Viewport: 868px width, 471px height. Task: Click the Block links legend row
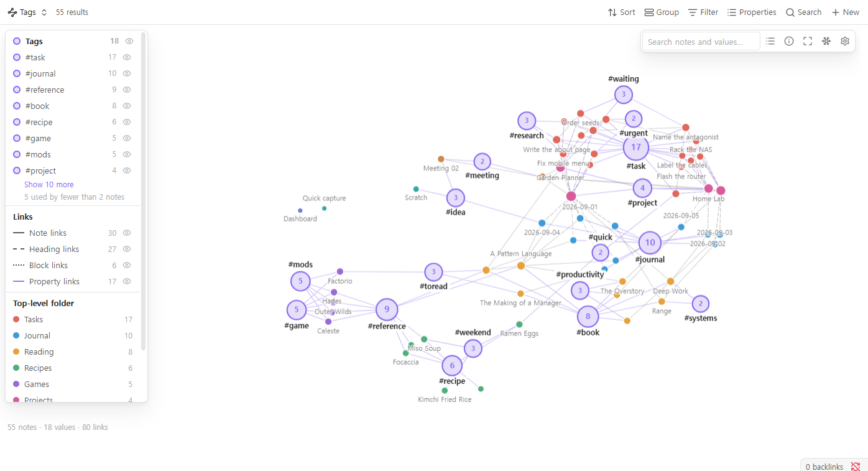[x=73, y=265]
